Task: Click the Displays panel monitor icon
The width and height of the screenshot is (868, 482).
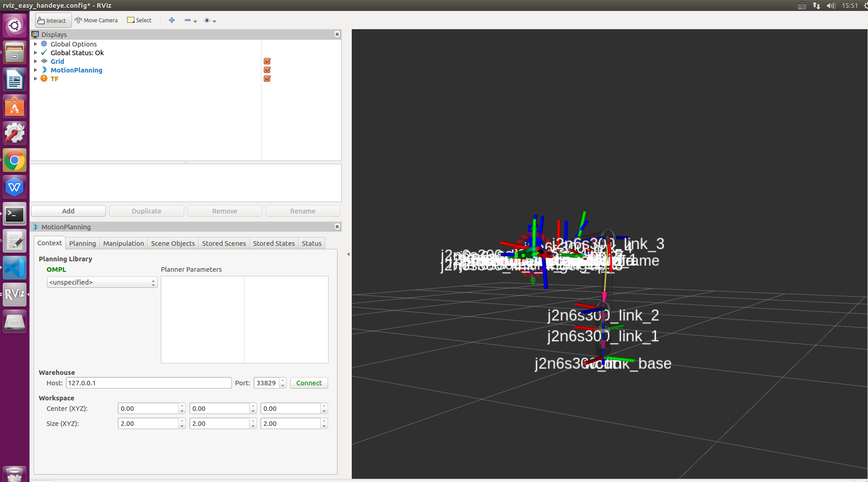Action: [35, 34]
